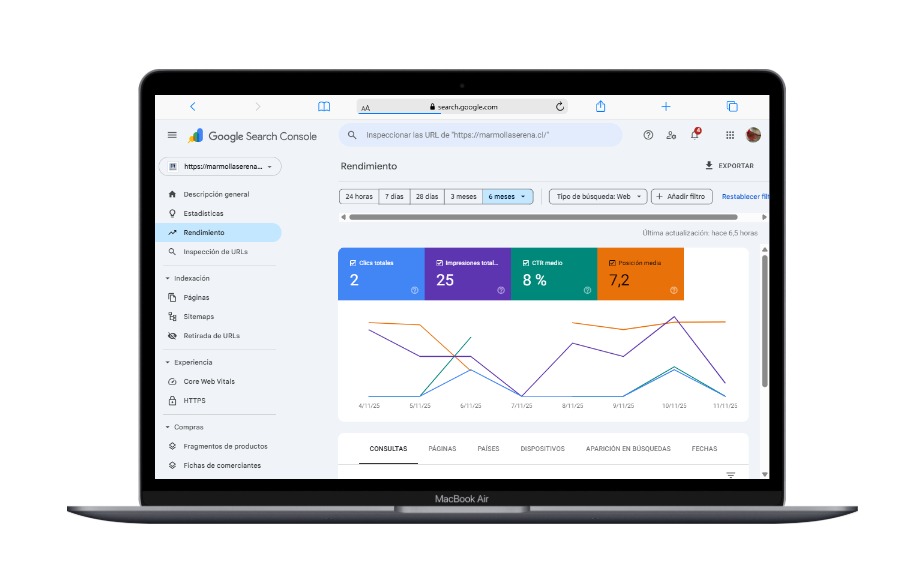Click the horizontal filter bar scrollbar
Image resolution: width=913 pixels, height=561 pixels.
pyautogui.click(x=542, y=216)
